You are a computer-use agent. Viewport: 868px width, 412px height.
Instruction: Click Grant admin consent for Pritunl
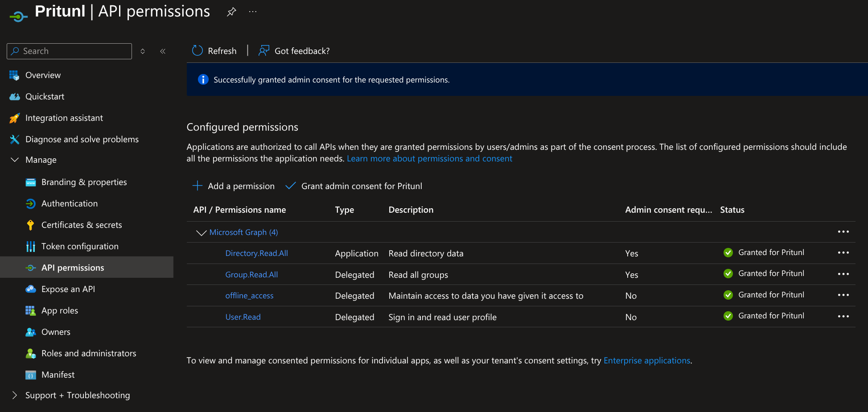pyautogui.click(x=361, y=186)
